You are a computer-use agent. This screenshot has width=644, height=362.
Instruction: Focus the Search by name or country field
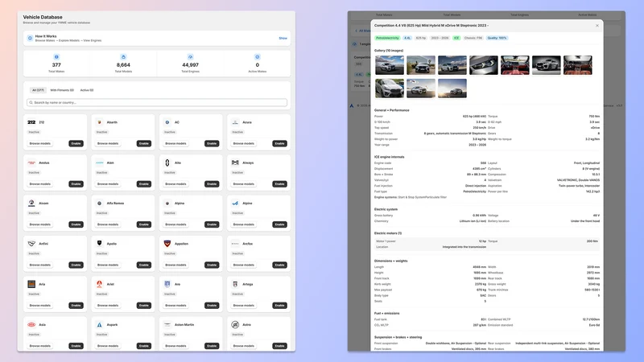(157, 103)
